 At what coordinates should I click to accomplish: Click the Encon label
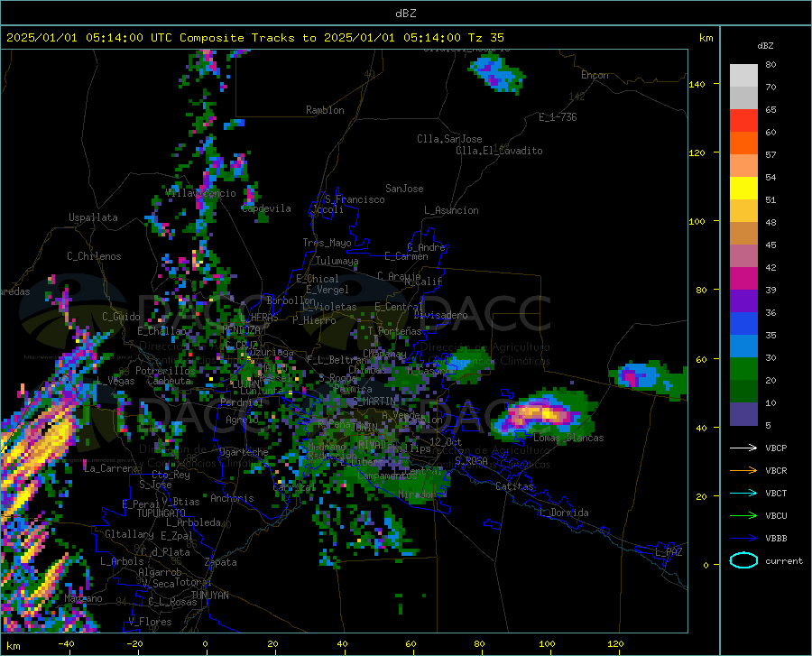click(595, 75)
